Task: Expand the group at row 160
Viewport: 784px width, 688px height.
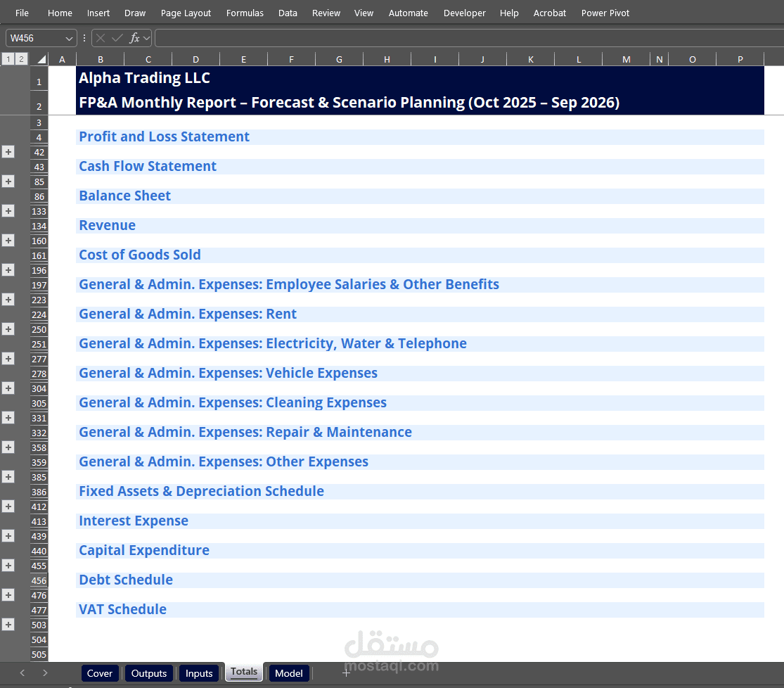Action: pyautogui.click(x=8, y=240)
